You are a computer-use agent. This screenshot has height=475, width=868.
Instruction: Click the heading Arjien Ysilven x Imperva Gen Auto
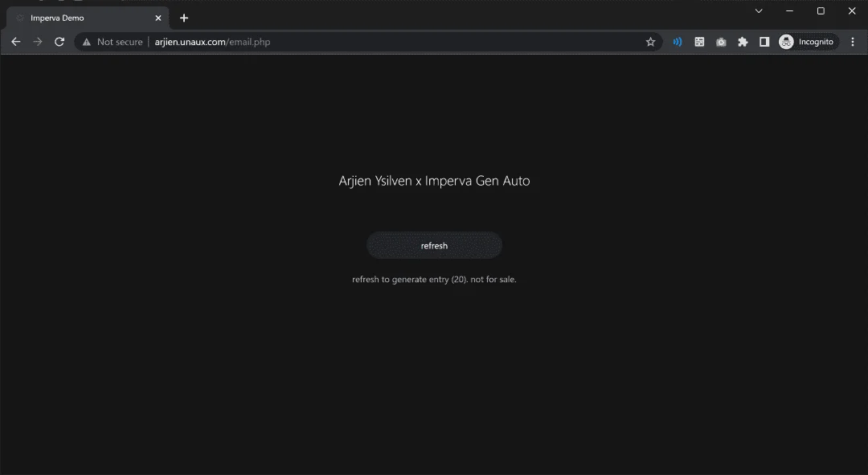(434, 181)
